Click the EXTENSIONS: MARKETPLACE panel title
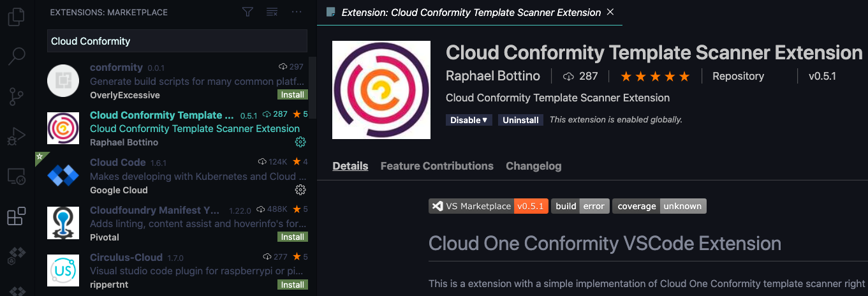This screenshot has width=868, height=296. 109,12
